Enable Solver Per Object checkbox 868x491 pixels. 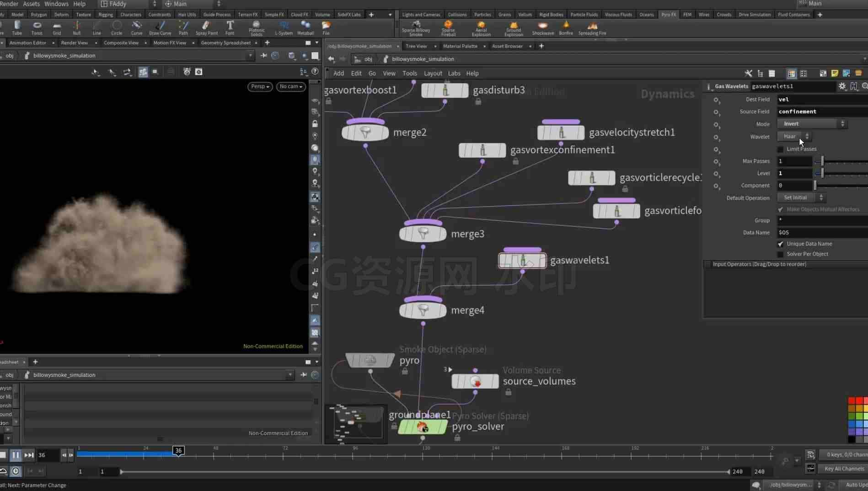click(781, 254)
